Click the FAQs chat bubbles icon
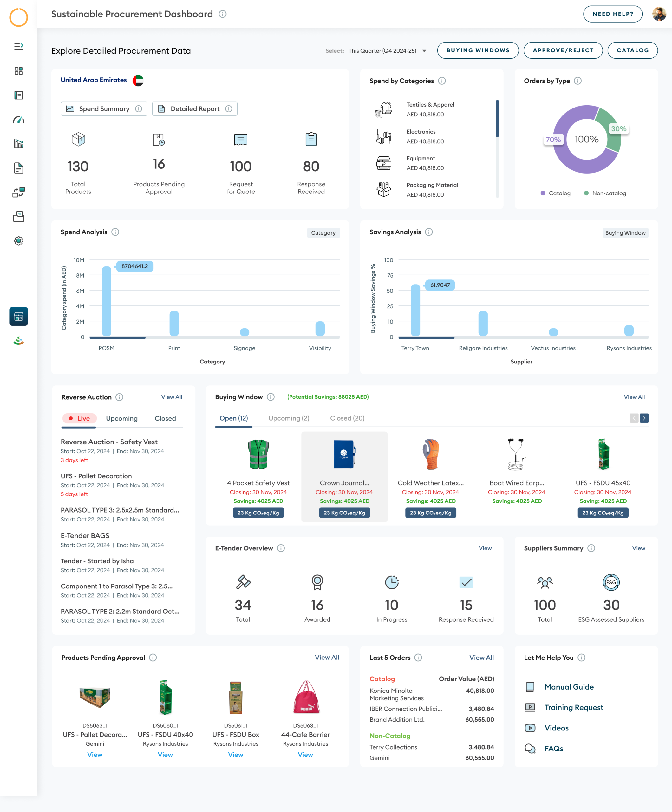 (530, 748)
